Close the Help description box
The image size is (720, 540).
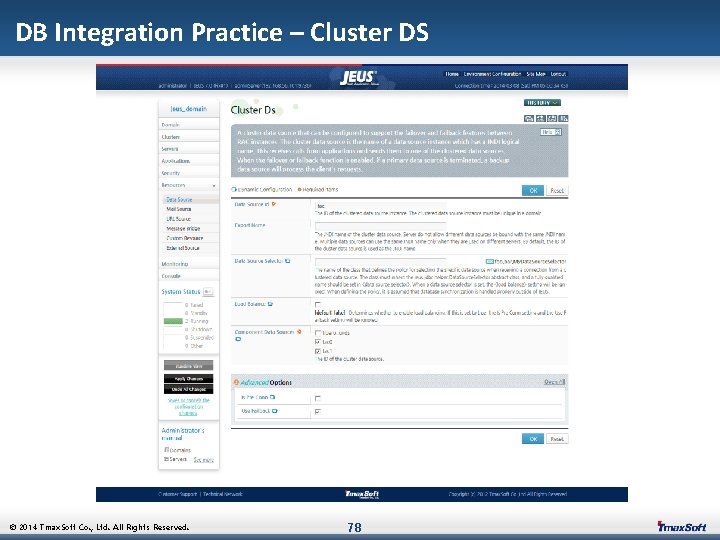pyautogui.click(x=557, y=132)
